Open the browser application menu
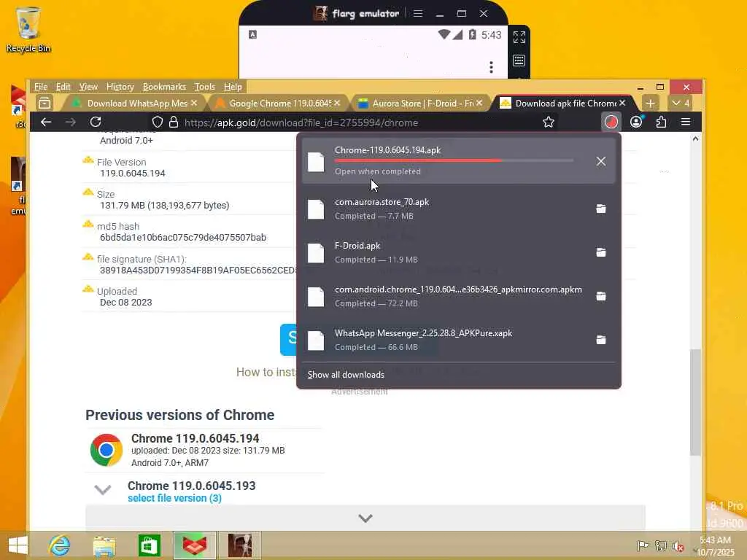The height and width of the screenshot is (560, 747). coord(686,122)
